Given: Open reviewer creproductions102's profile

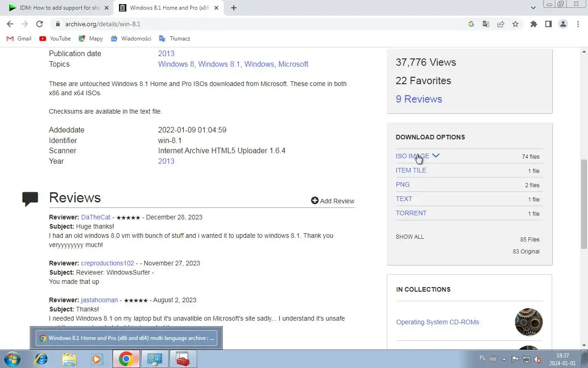Looking at the screenshot, I should (107, 263).
